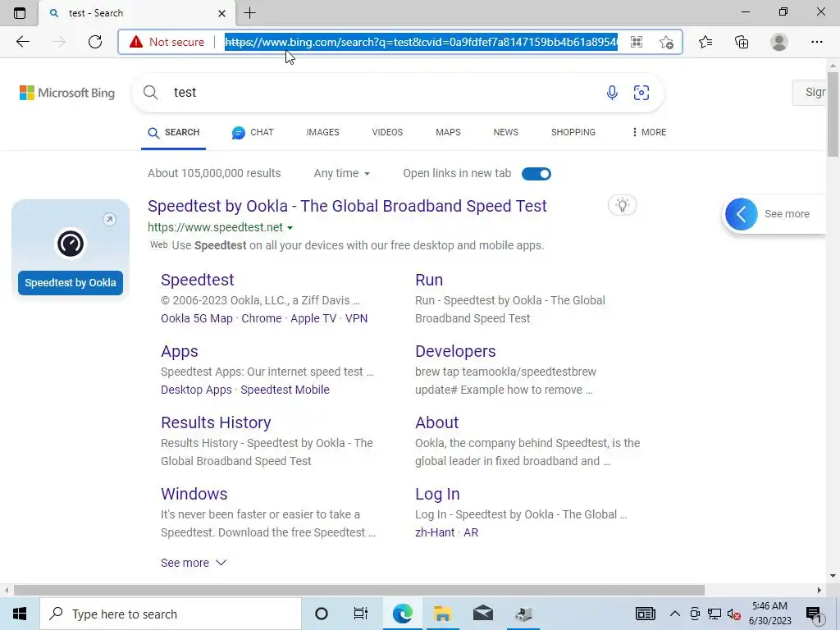This screenshot has width=840, height=630.
Task: Click the taskbar search box
Action: [171, 614]
